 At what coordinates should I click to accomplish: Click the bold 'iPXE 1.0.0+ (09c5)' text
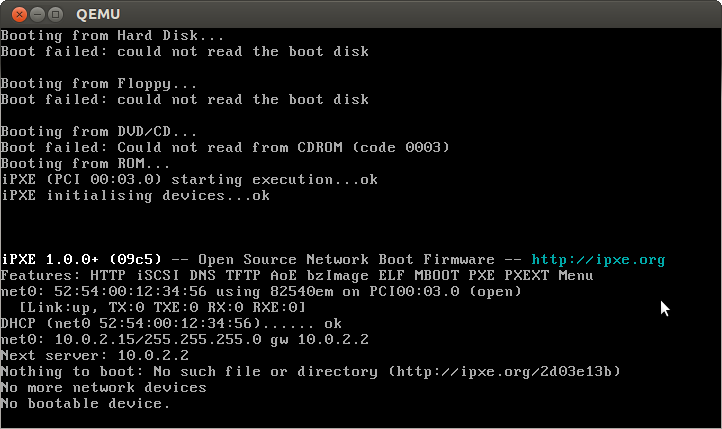(x=82, y=259)
